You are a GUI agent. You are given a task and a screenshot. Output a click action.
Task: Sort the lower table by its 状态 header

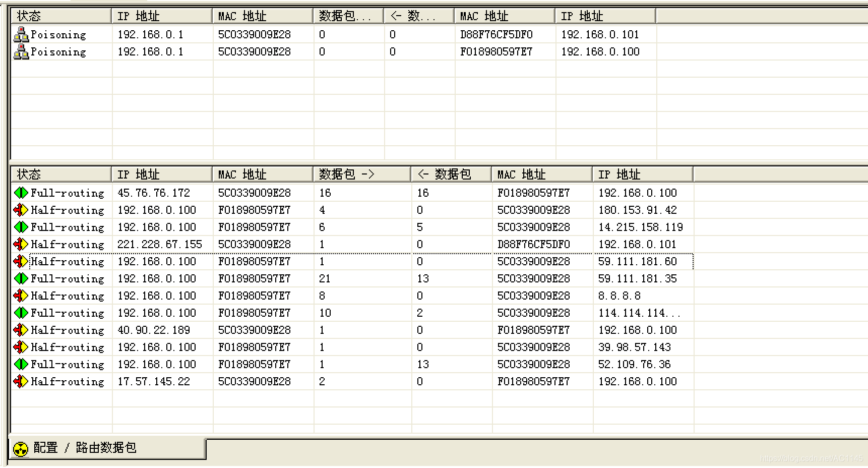point(61,174)
